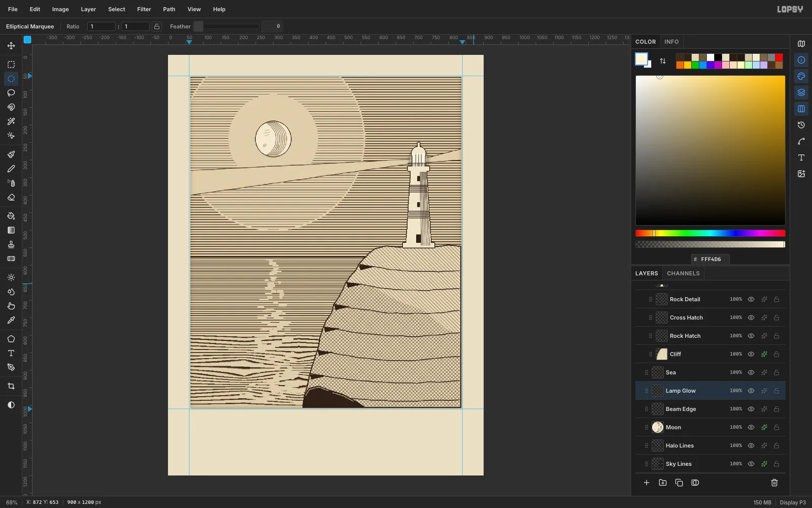
Task: Hide the Rock Detail layer
Action: point(751,299)
